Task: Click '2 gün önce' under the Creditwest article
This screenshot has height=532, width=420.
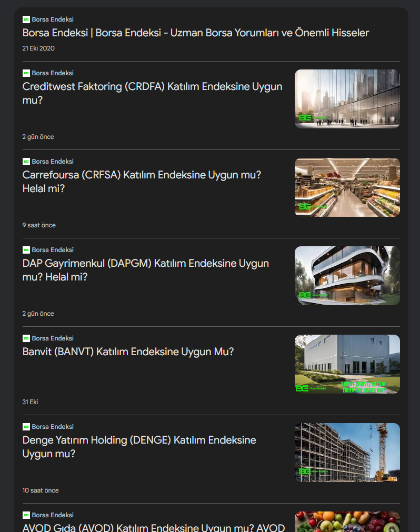Action: (x=38, y=137)
